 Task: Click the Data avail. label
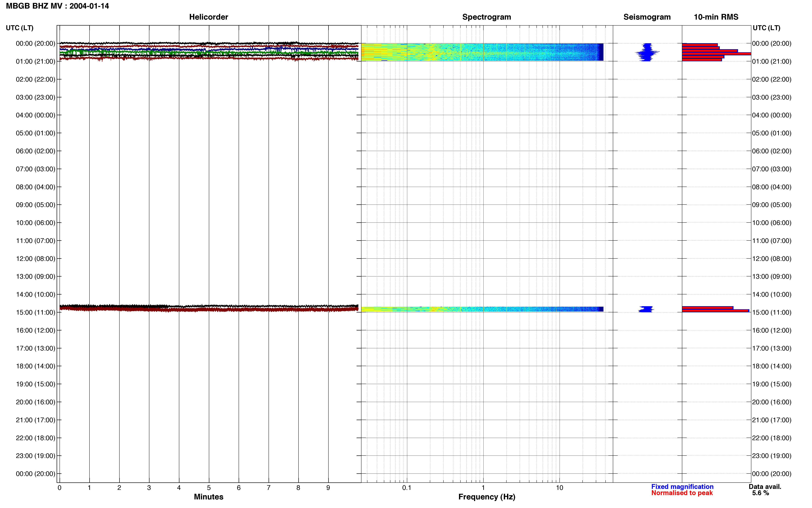click(765, 486)
